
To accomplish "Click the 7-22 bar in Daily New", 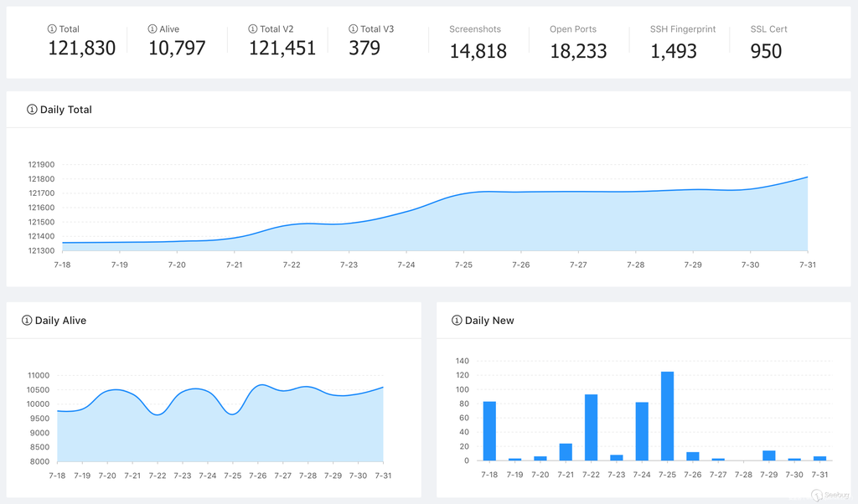I will pyautogui.click(x=591, y=427).
